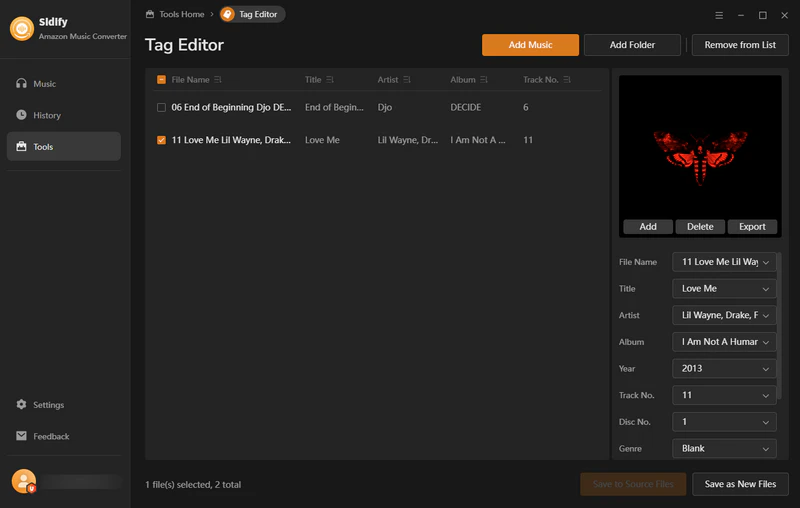This screenshot has width=800, height=508.
Task: Click the Sidify app logo
Action: coord(22,29)
